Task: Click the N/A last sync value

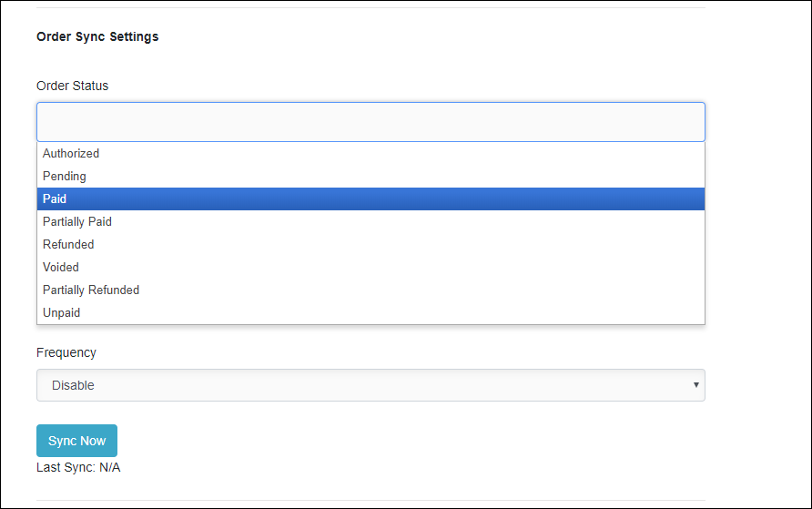Action: pyautogui.click(x=109, y=468)
